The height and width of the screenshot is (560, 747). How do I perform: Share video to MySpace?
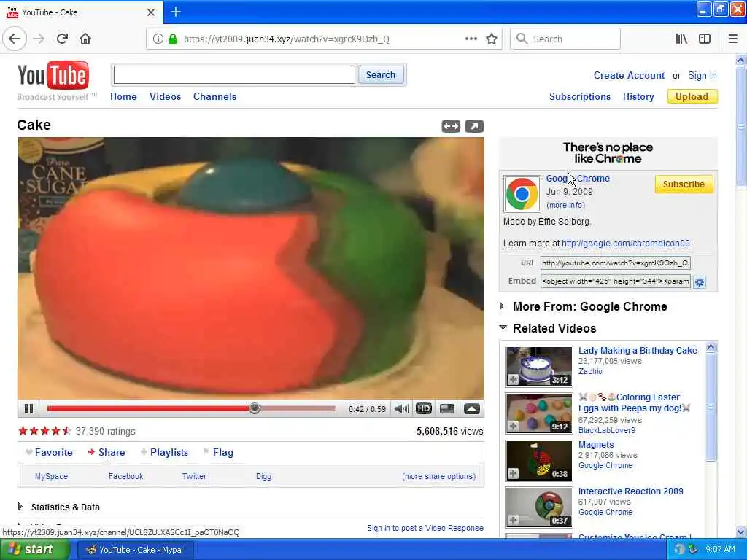(x=52, y=476)
